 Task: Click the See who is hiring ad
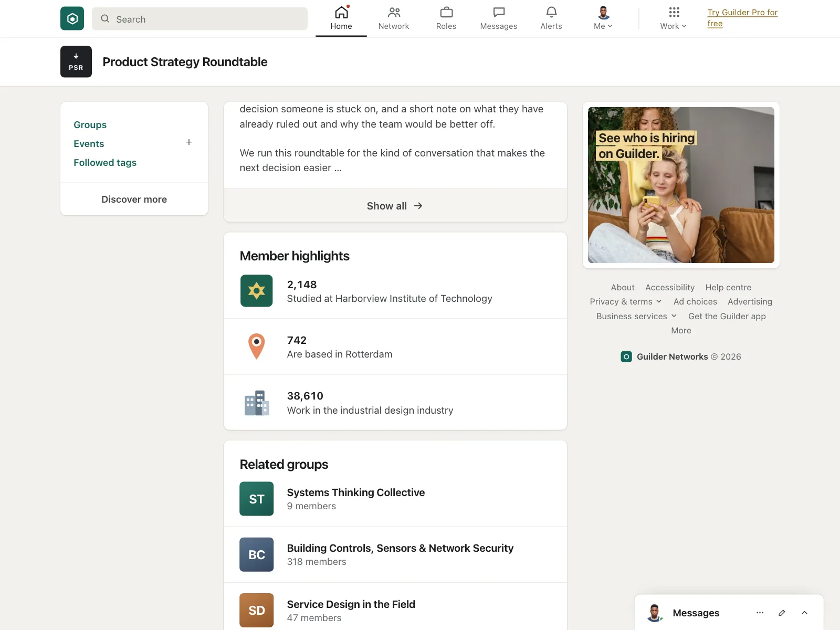click(681, 185)
